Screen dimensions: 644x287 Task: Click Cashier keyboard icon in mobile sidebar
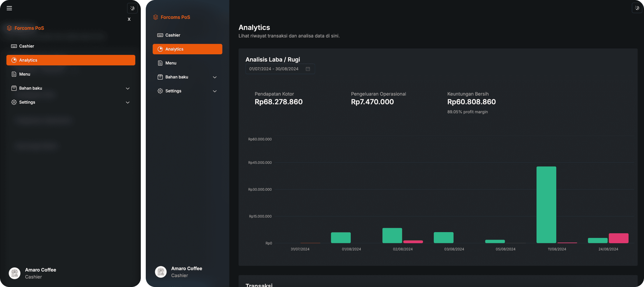pos(14,46)
